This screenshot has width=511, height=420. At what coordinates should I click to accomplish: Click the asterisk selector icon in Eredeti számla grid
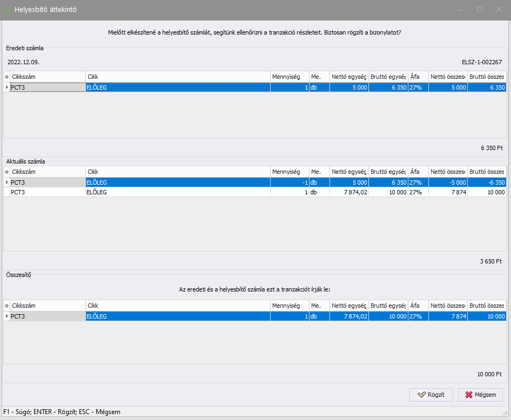pos(7,77)
